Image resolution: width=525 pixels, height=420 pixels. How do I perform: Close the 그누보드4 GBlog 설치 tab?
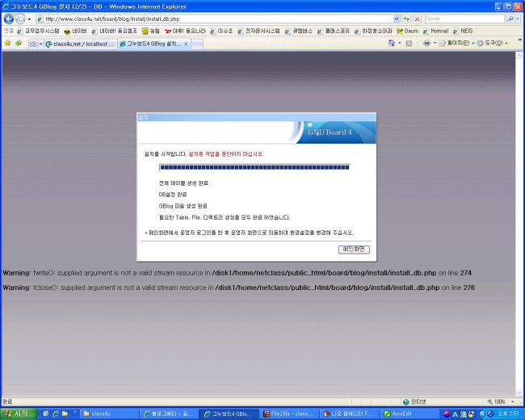point(186,44)
